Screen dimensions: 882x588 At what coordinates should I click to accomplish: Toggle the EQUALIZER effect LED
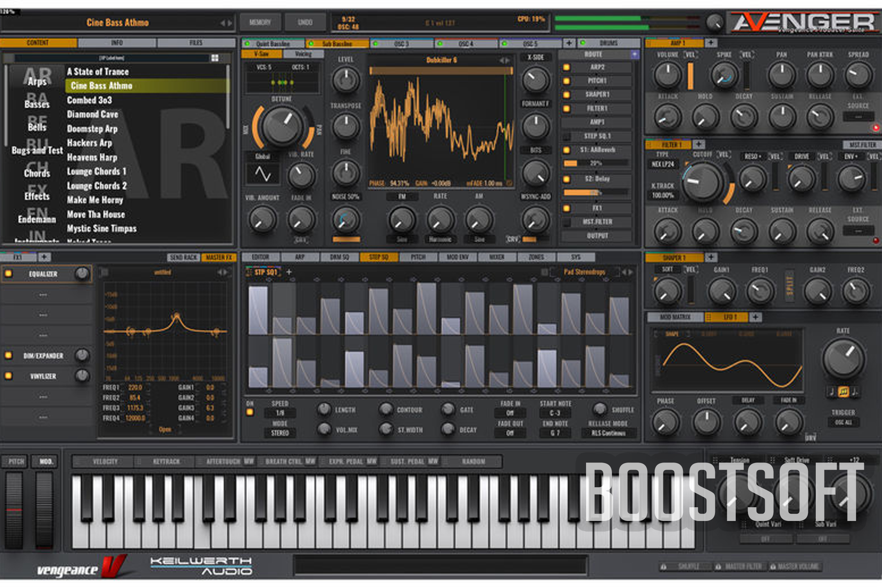point(8,274)
